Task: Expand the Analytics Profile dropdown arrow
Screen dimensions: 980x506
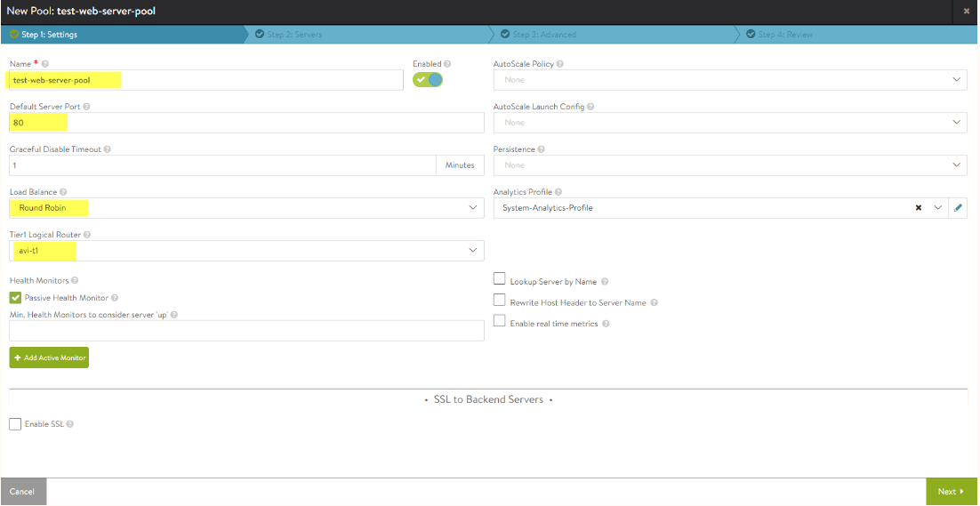Action: [937, 208]
